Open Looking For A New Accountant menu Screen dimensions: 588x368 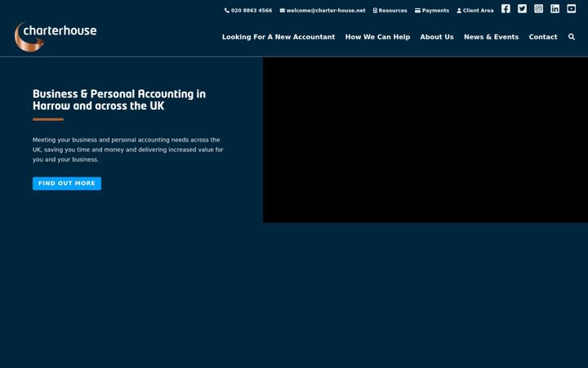coord(278,37)
